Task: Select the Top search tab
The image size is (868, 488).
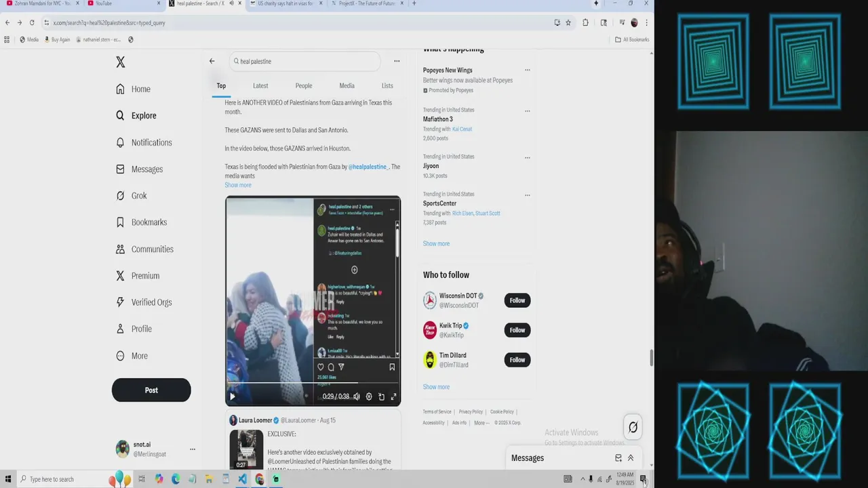Action: pos(221,86)
